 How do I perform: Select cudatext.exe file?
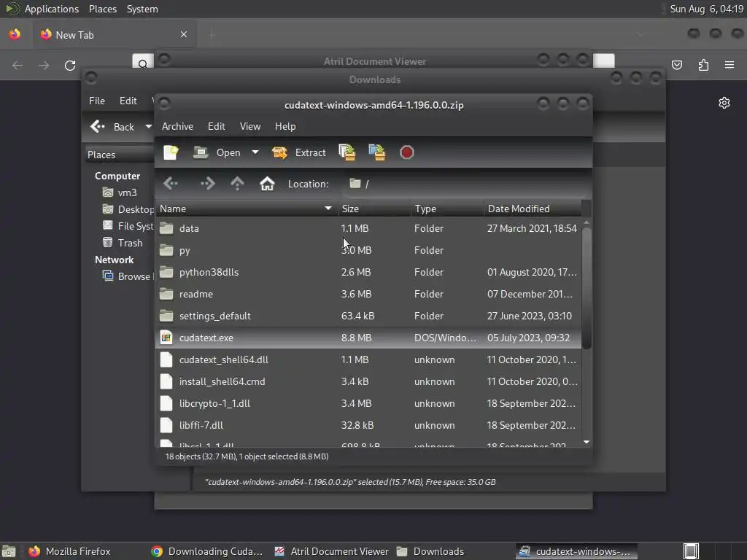[x=368, y=338]
